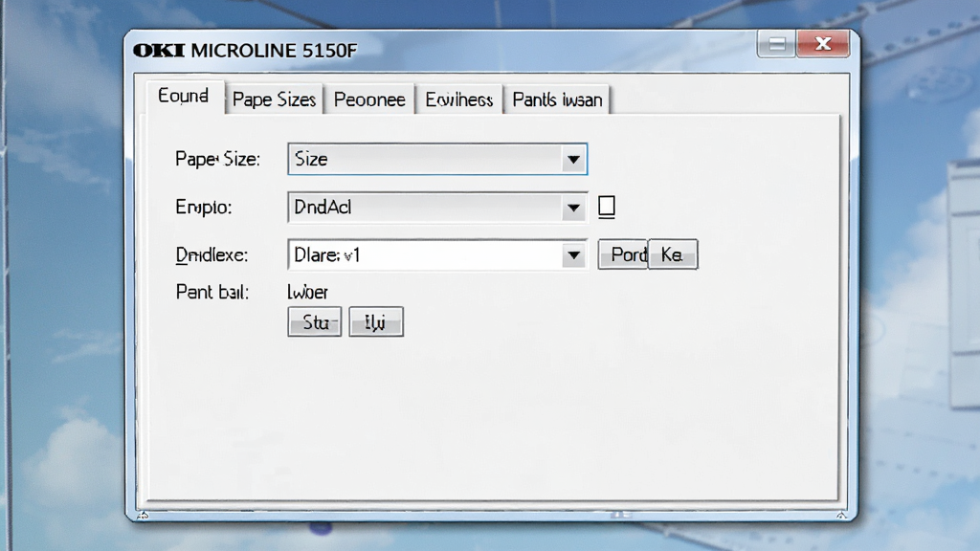Open the Pape Sizes tab

[274, 99]
